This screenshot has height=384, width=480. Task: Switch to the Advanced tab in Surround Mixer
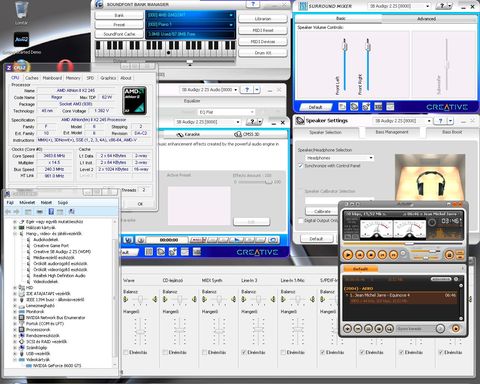(427, 19)
